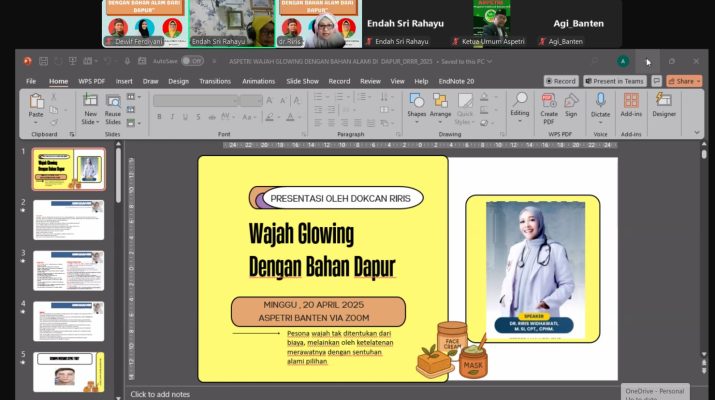Click the Clear All Formatting icon

(x=297, y=101)
